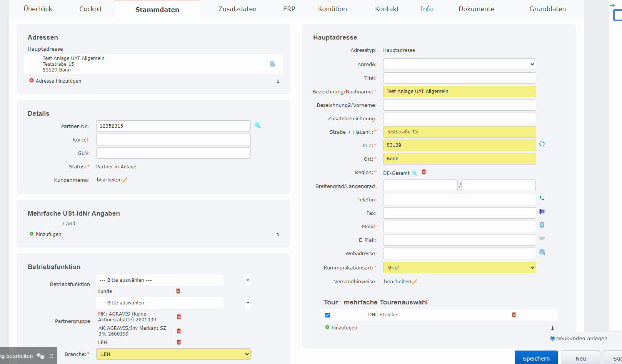Switch to the Zusatzdaten tab
Viewport: 622px width, 364px height.
[x=237, y=8]
